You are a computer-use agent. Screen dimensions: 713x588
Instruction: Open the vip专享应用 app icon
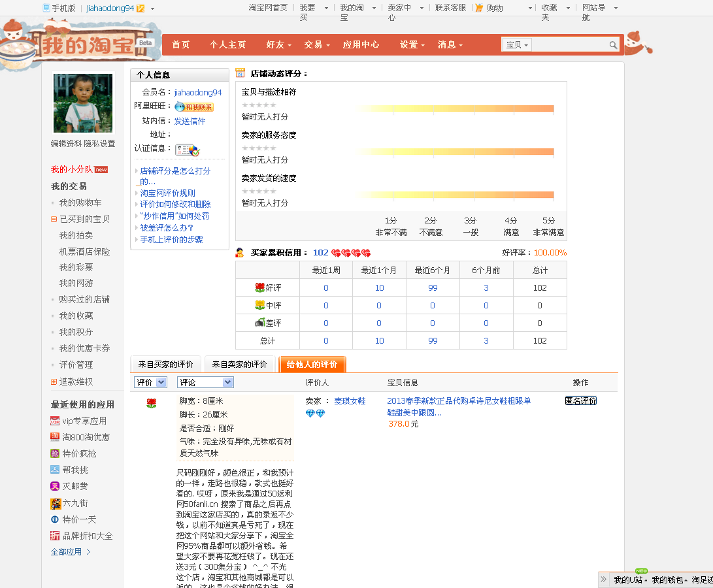pos(54,421)
